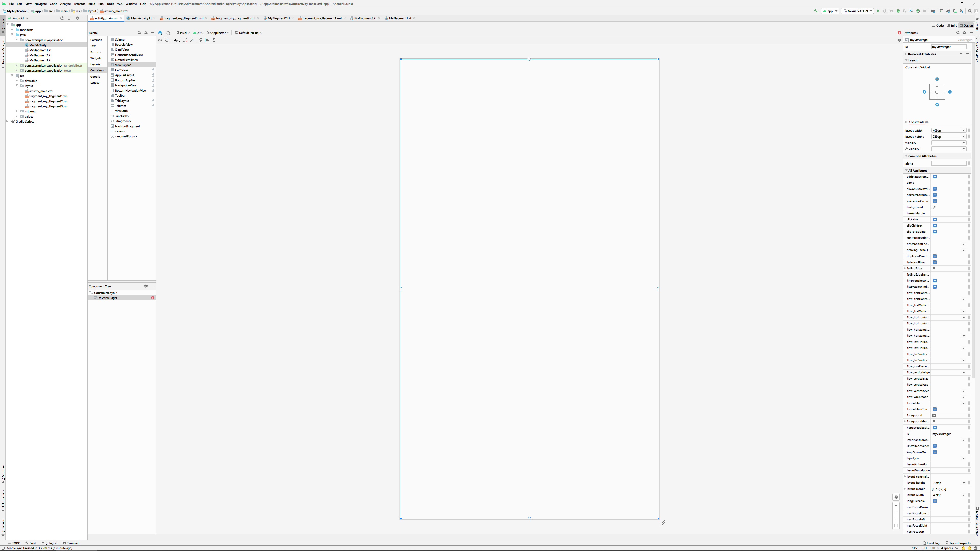This screenshot has width=980, height=551.
Task: Open the Refactor menu
Action: click(79, 4)
